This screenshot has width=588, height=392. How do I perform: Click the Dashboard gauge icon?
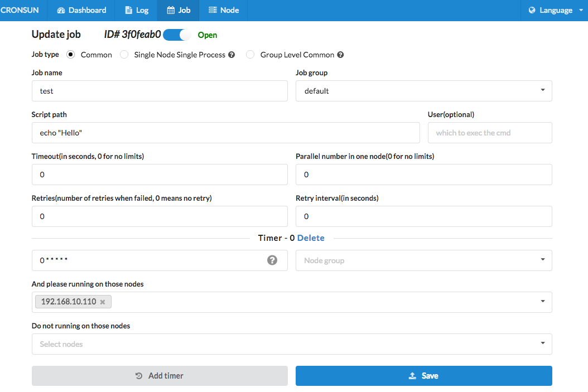click(61, 10)
